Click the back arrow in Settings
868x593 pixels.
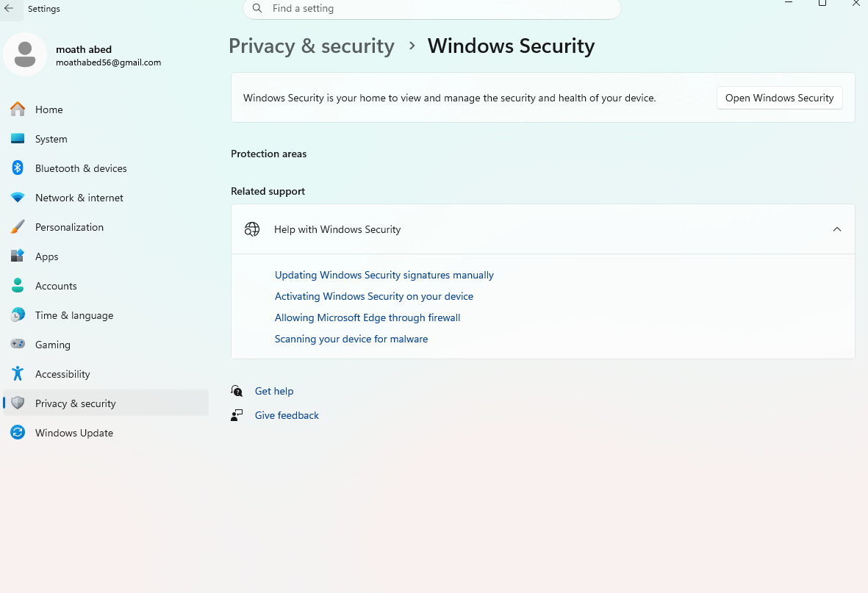(x=9, y=8)
